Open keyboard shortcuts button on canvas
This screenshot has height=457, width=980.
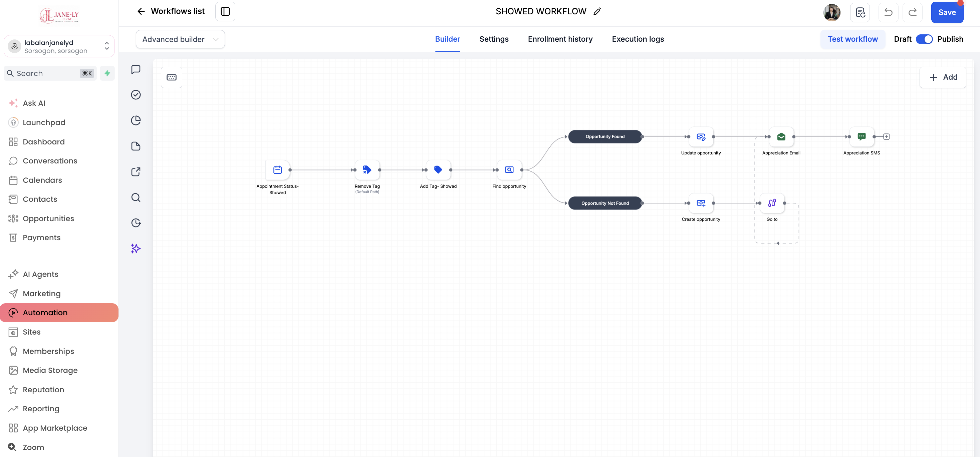pyautogui.click(x=172, y=77)
